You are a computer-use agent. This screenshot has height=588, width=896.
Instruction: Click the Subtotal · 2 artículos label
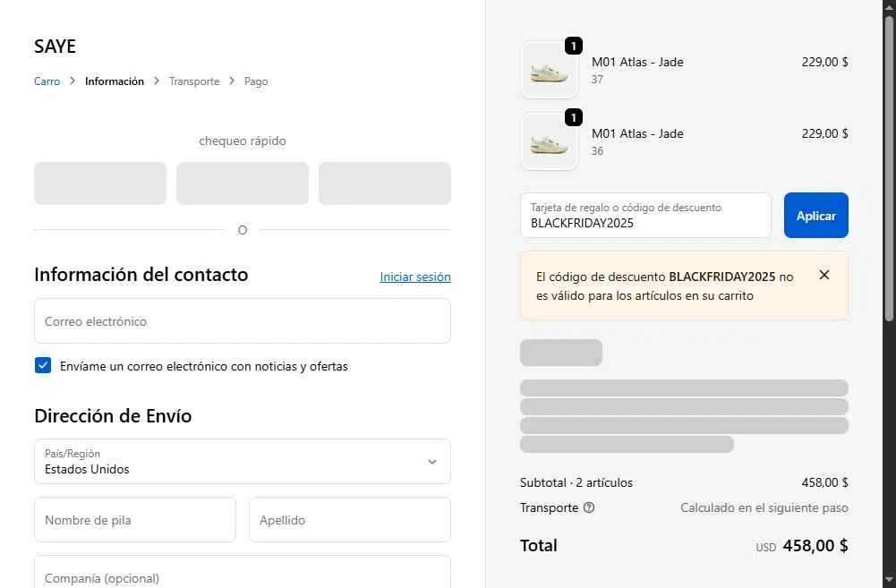point(576,482)
